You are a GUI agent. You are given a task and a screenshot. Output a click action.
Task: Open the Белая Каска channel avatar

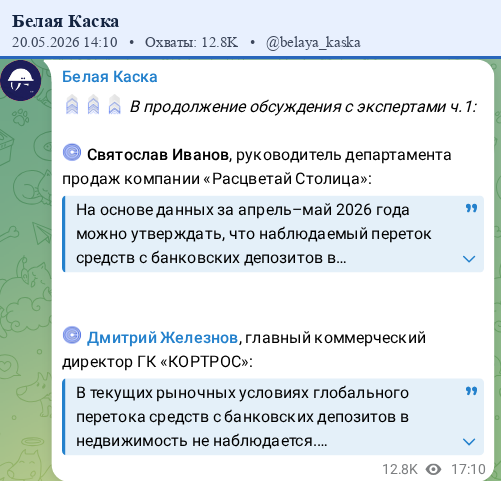tap(21, 81)
